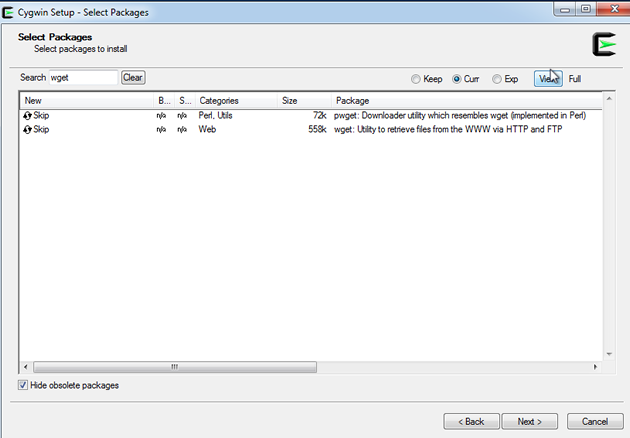This screenshot has width=630, height=438.
Task: Click the Full view label
Action: (x=575, y=79)
